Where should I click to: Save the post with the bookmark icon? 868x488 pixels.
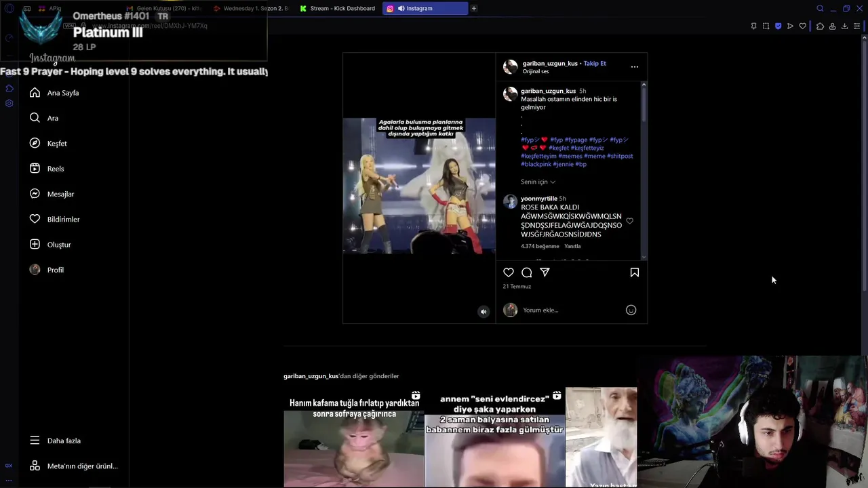click(x=635, y=272)
